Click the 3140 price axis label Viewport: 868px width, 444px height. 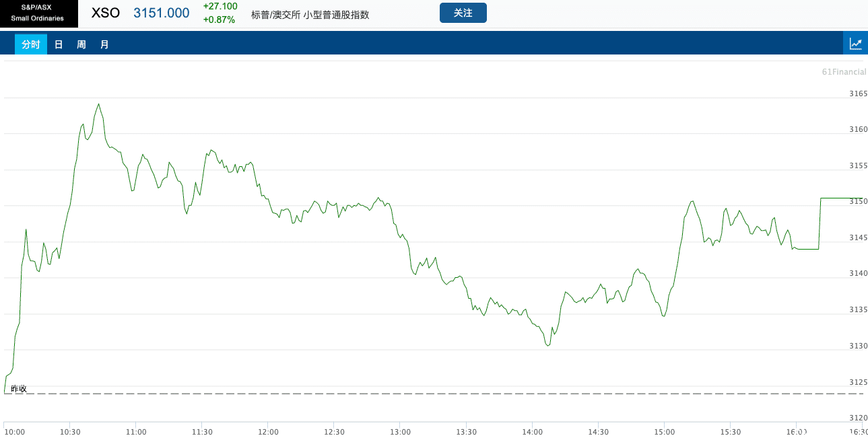(858, 273)
